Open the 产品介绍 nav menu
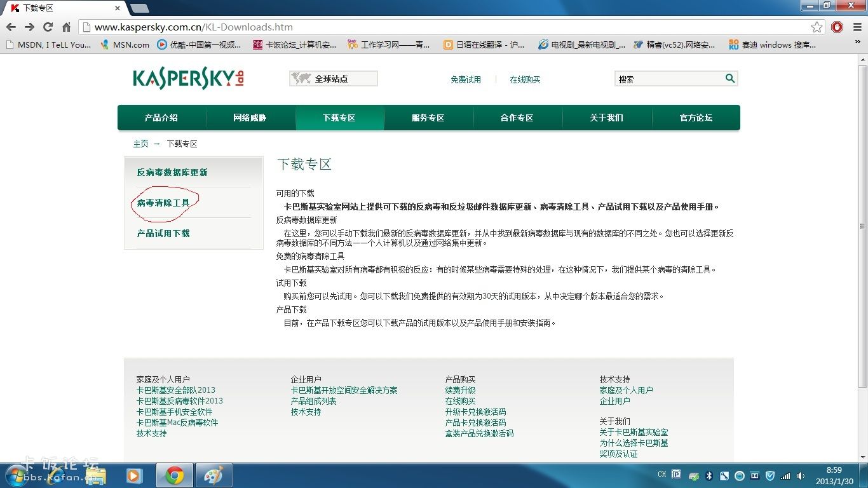Screen dimensions: 868x488 point(162,118)
